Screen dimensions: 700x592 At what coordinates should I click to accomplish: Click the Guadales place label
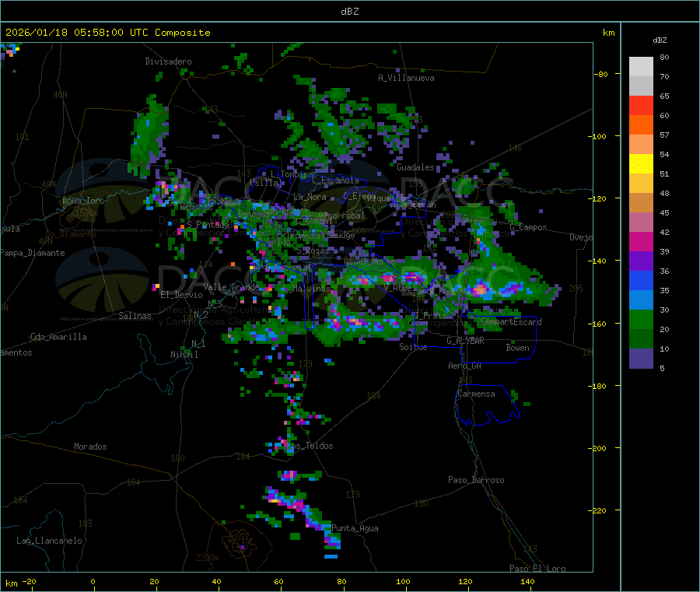pos(415,167)
